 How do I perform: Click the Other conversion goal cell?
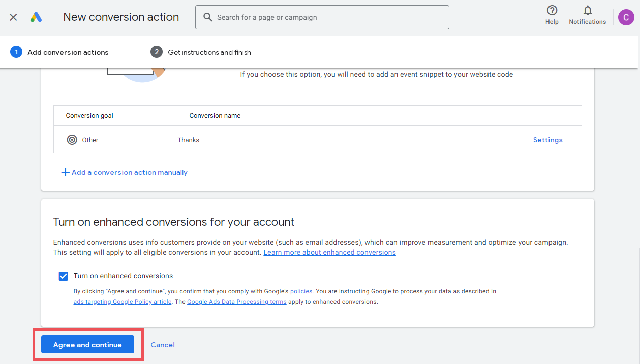click(x=90, y=140)
